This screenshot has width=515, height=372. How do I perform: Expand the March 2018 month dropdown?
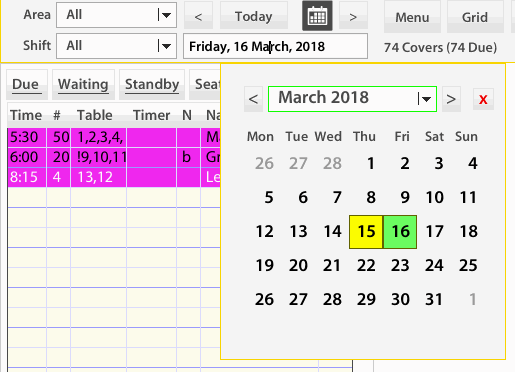(x=352, y=99)
